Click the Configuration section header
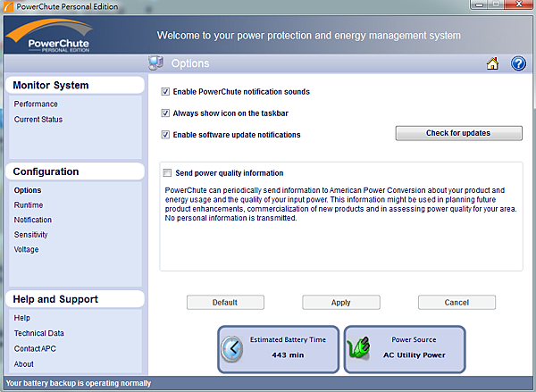 pyautogui.click(x=75, y=171)
